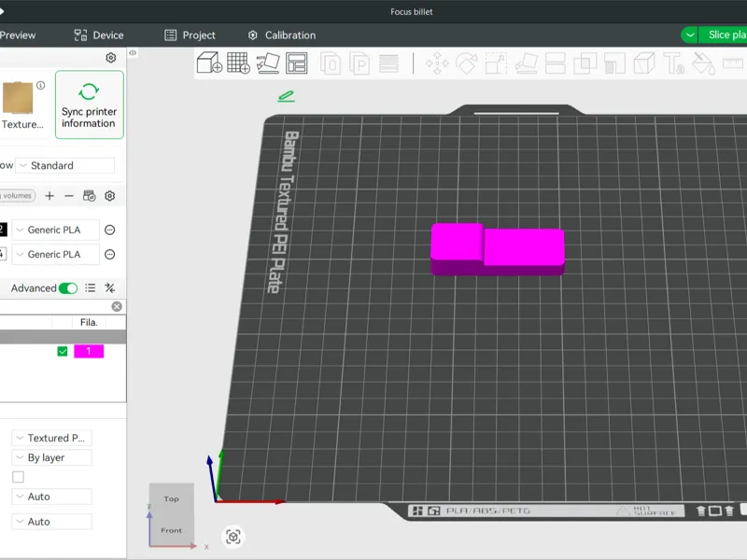The image size is (747, 560).
Task: Click the green plate name edit pencil
Action: pyautogui.click(x=286, y=96)
